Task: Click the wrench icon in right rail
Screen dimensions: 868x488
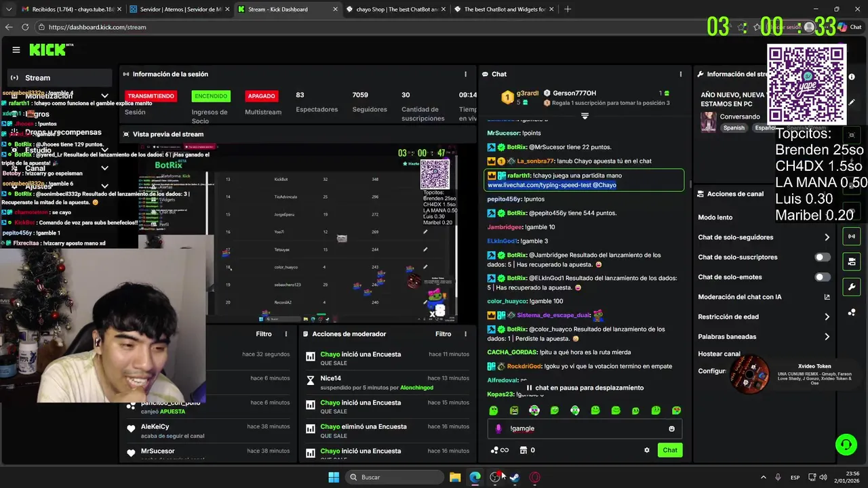Action: coord(852,287)
